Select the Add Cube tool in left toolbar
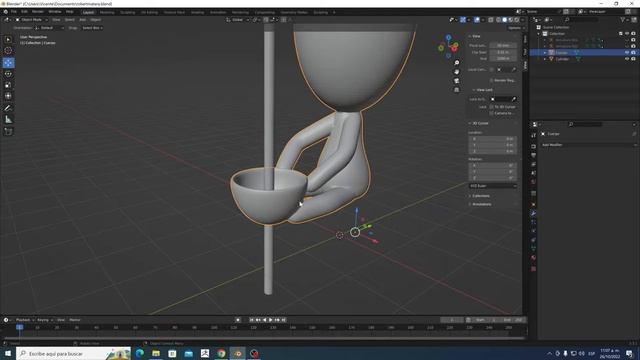The width and height of the screenshot is (640, 360). (x=8, y=131)
